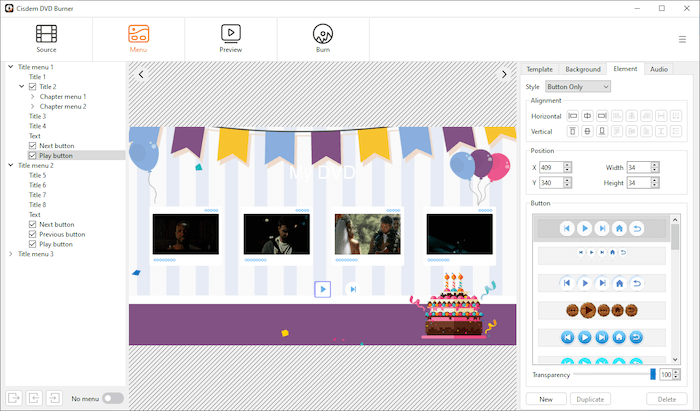Screen dimensions: 700x411
Task: Uncheck the Title 2 checkbox
Action: click(33, 87)
